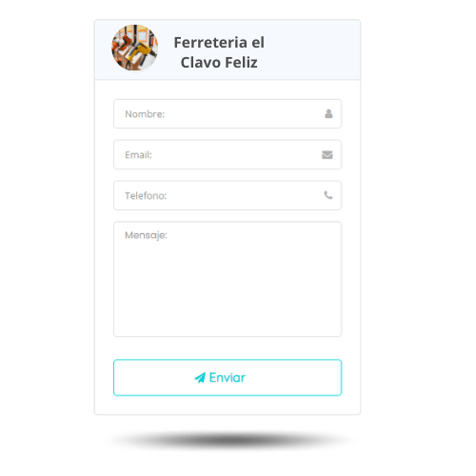
Task: Focus the Telefono input field
Action: pyautogui.click(x=228, y=195)
